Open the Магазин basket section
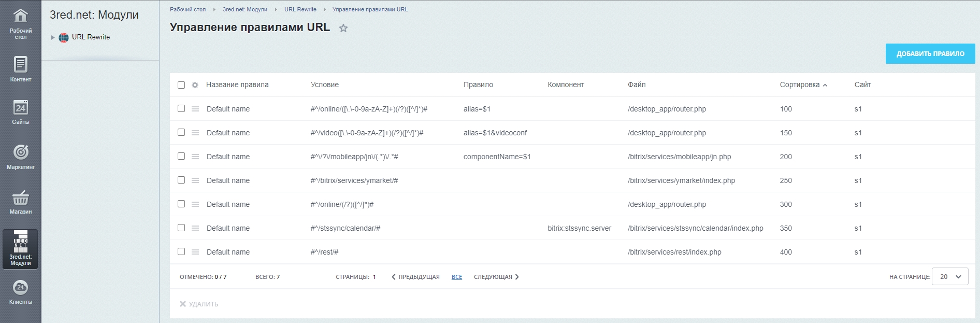Screen dimensions: 980x323 20,202
